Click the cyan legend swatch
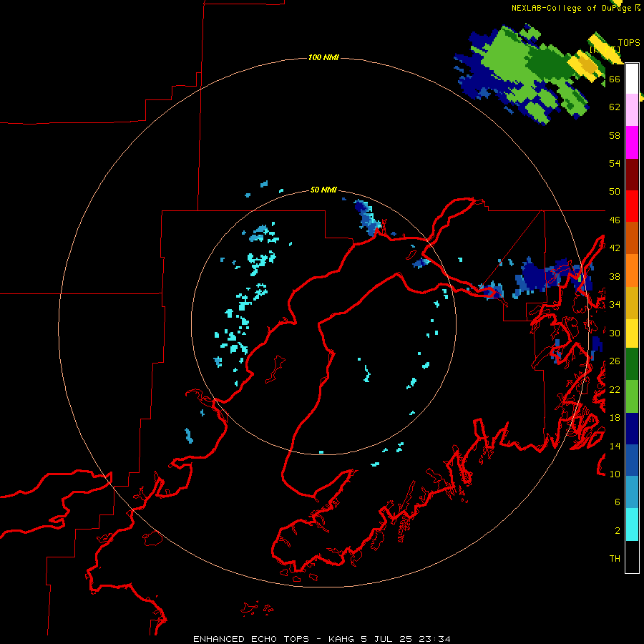Viewport: 644px width, 644px height. point(632,525)
